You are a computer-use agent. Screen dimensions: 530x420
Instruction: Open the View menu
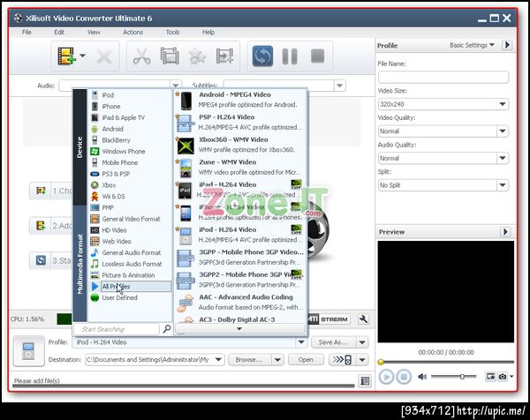(x=94, y=32)
